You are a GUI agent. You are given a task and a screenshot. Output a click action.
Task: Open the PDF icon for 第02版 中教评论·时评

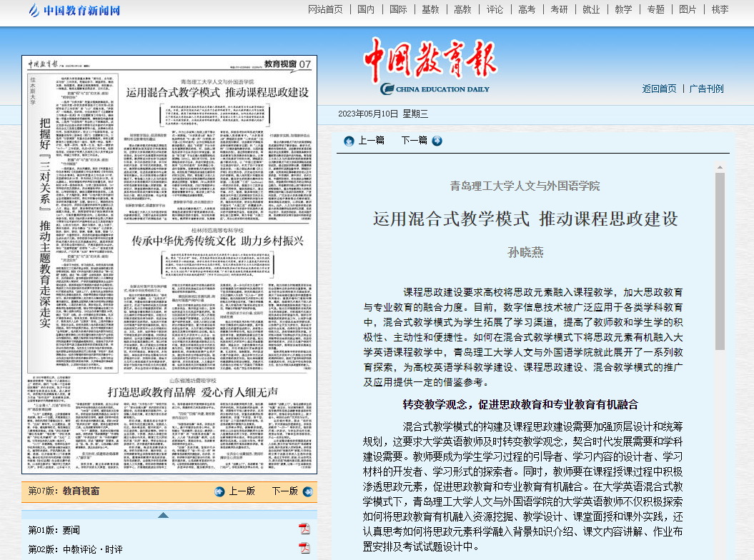pyautogui.click(x=304, y=549)
